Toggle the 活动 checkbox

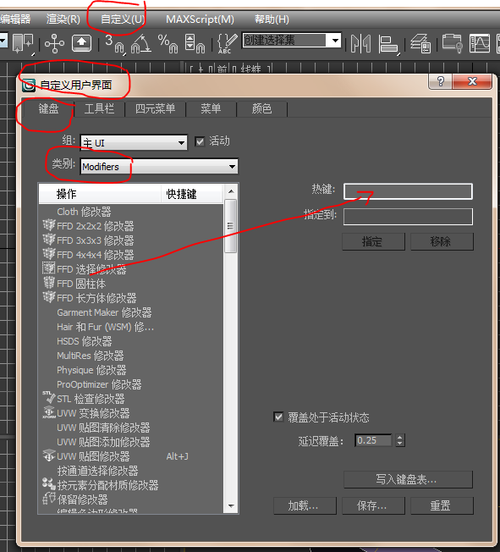[x=200, y=142]
